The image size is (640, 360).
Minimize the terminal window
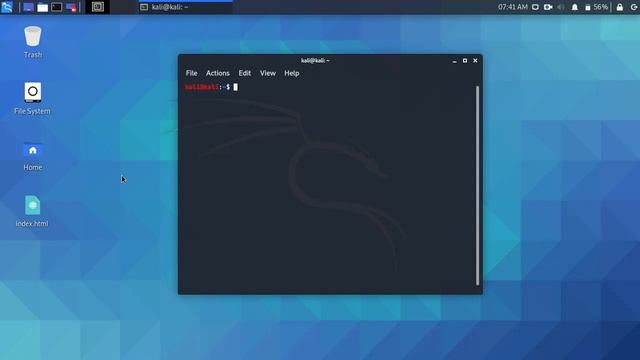455,61
